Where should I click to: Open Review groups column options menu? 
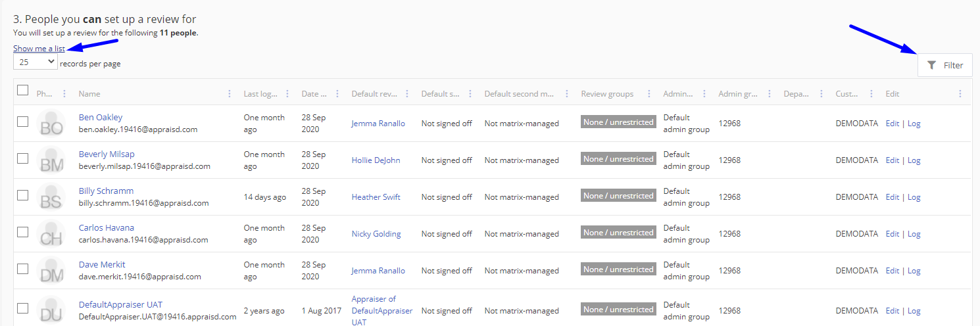649,94
